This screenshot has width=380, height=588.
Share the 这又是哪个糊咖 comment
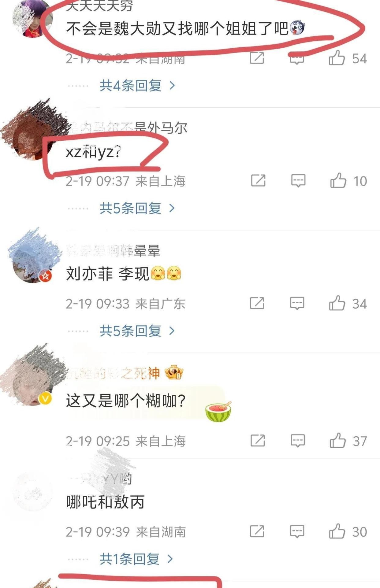pyautogui.click(x=258, y=440)
